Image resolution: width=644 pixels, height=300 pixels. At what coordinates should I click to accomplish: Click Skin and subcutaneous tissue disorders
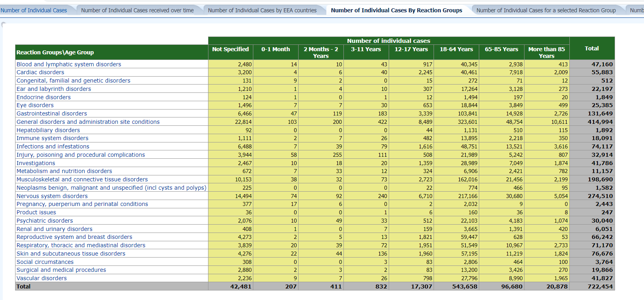[x=71, y=254]
